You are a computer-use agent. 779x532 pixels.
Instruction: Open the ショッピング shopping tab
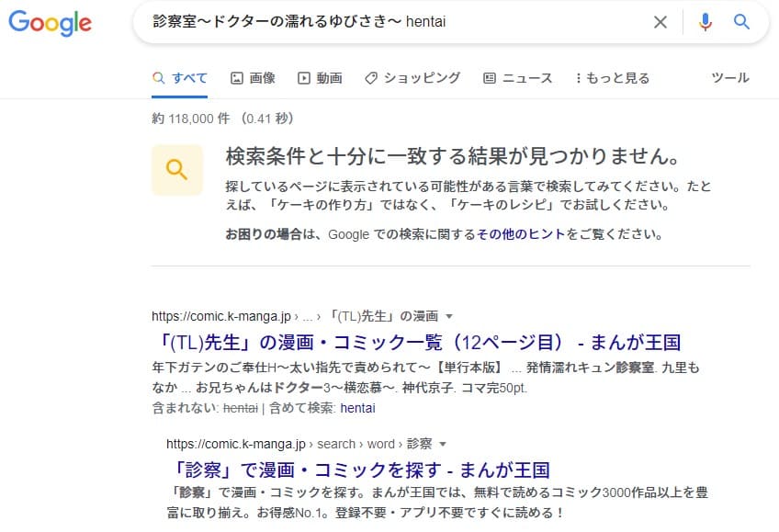[x=412, y=78]
